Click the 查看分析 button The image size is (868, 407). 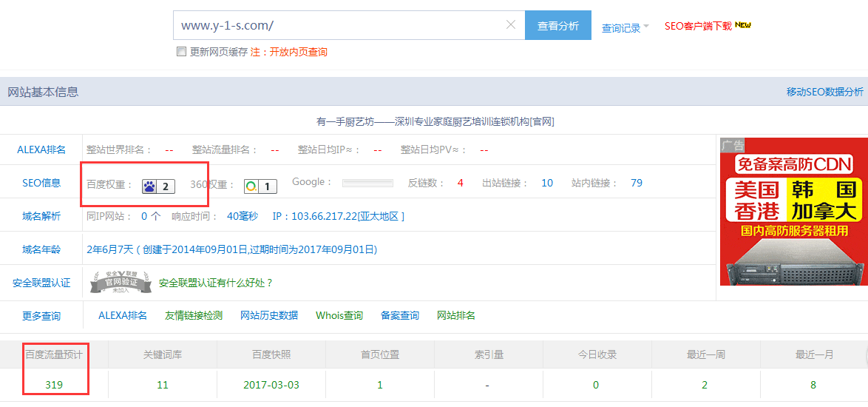[558, 25]
